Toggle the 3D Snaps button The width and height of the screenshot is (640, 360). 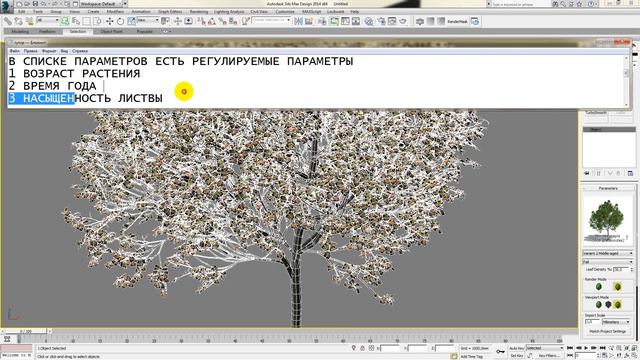(x=201, y=21)
